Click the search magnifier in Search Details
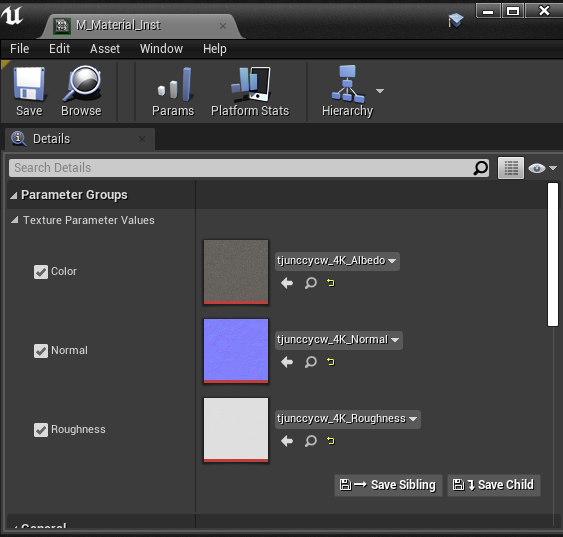Viewport: 563px width, 537px height. tap(481, 168)
